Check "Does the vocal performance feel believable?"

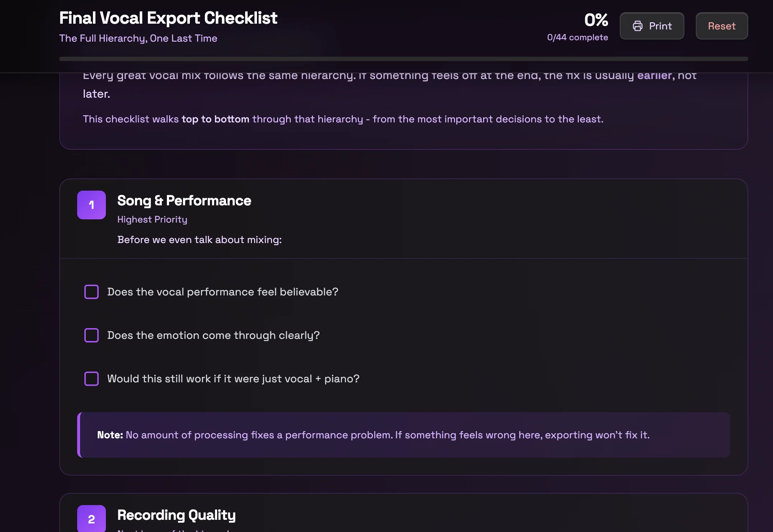coord(92,292)
